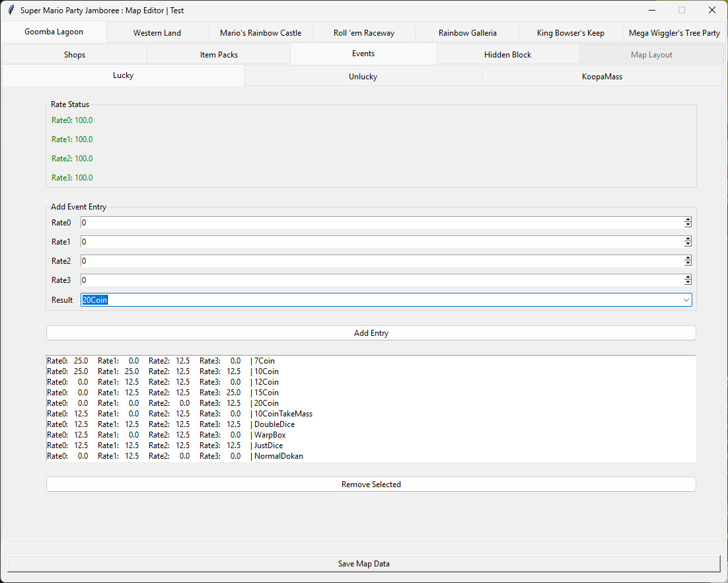Click Save Map Data button

point(363,564)
